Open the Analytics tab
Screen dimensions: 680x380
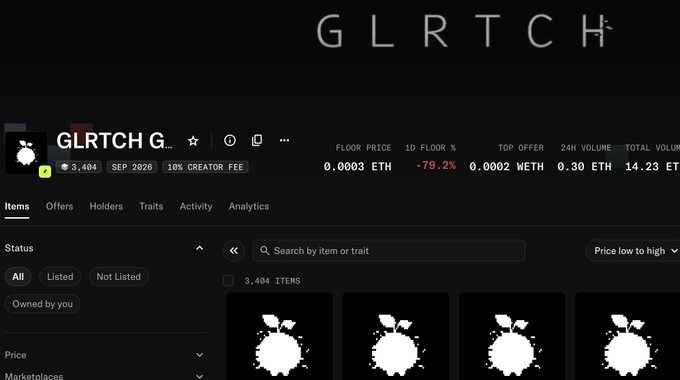click(x=249, y=206)
